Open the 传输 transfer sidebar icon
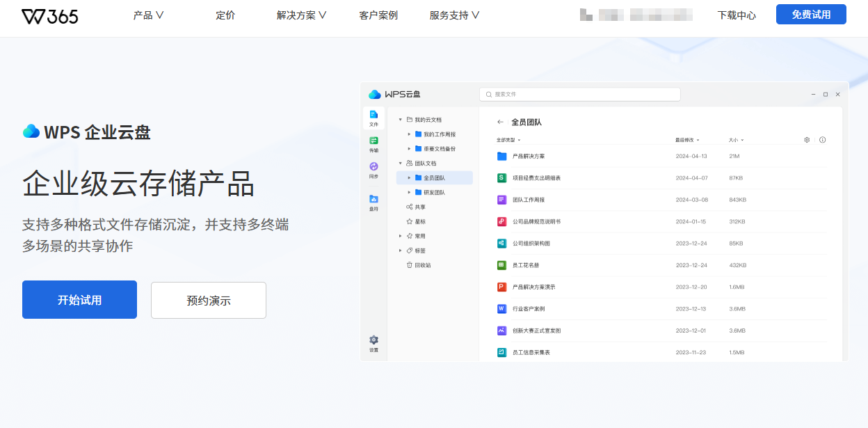Image resolution: width=868 pixels, height=428 pixels. click(373, 143)
